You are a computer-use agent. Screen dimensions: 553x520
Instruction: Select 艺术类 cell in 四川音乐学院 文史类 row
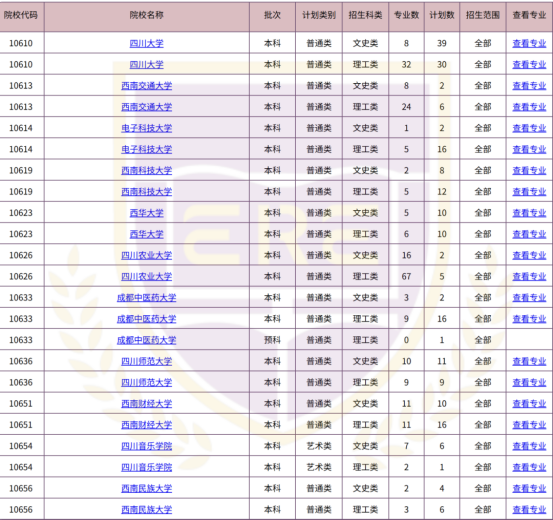click(319, 446)
